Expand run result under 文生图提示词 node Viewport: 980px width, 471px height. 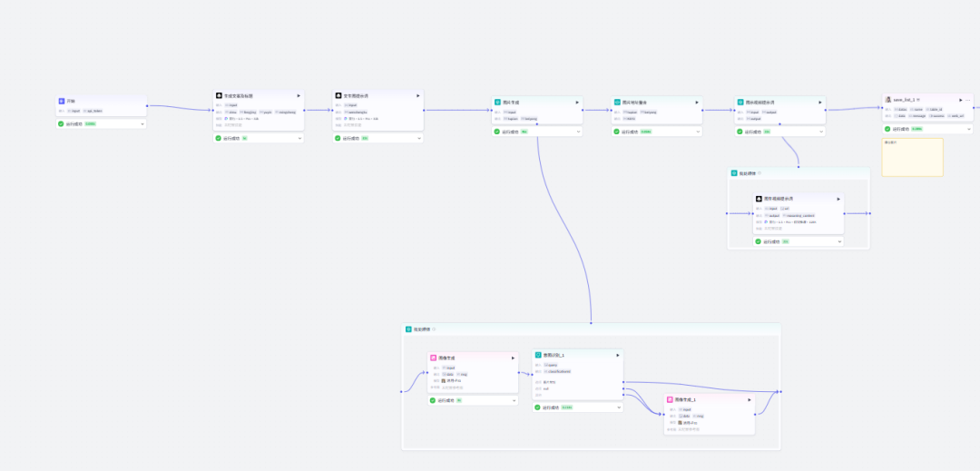pyautogui.click(x=418, y=138)
